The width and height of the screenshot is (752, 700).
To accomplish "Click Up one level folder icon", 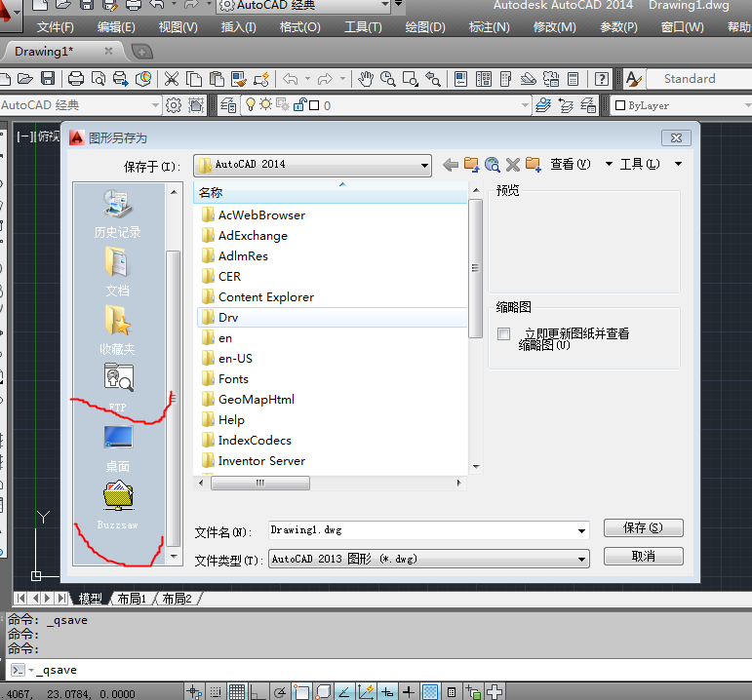I will point(471,165).
